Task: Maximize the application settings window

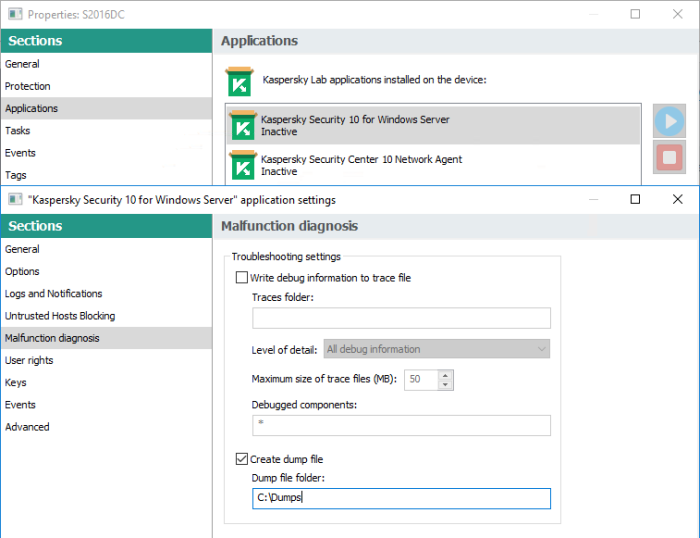Action: 634,199
